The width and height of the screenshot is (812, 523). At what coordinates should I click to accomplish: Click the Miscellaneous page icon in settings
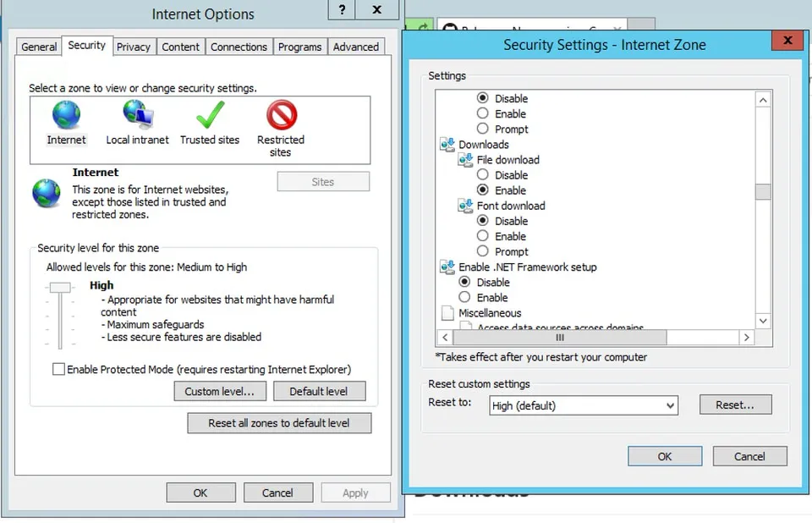coord(447,312)
